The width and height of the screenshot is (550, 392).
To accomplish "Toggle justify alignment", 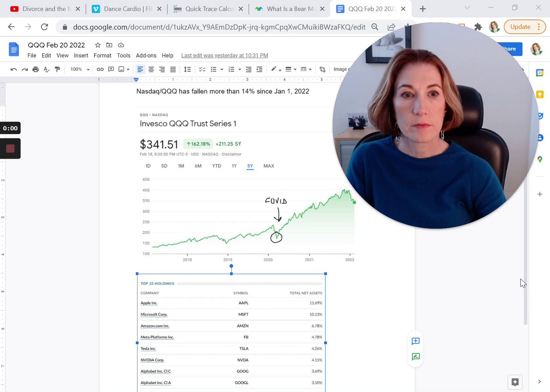I will pyautogui.click(x=173, y=69).
